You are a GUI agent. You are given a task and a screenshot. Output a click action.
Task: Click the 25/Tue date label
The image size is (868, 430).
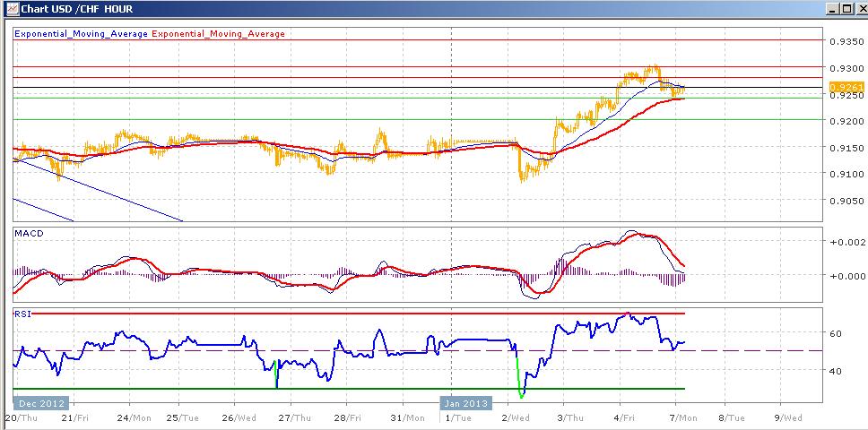(x=181, y=417)
